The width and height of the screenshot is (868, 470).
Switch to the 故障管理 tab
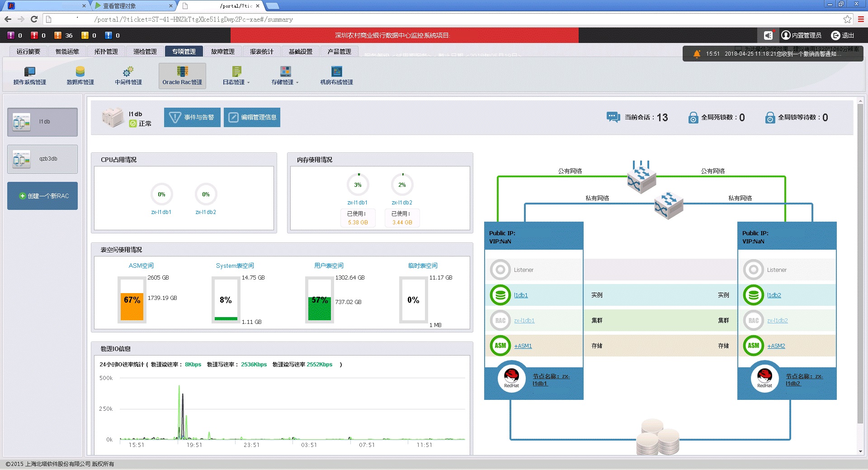222,52
